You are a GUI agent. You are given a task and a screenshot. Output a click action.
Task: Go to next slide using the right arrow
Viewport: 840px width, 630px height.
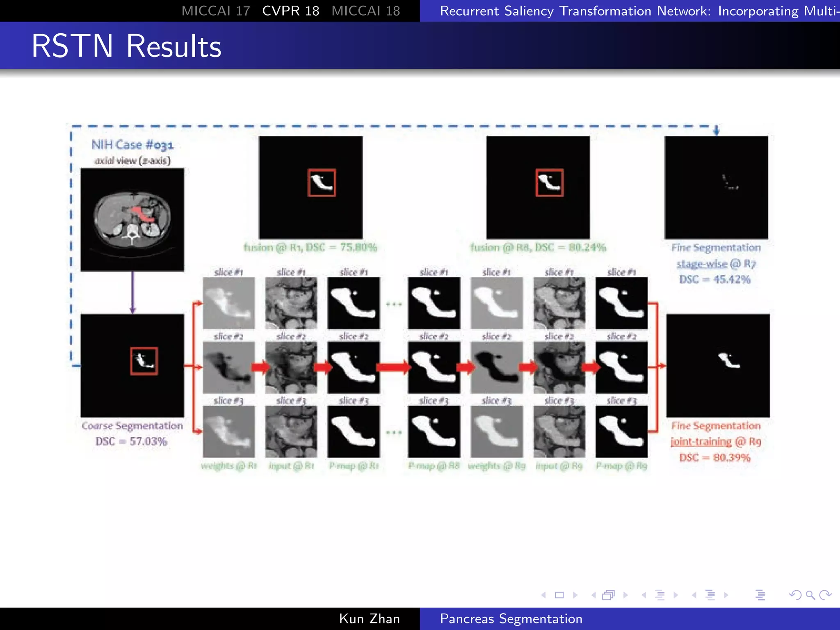tap(575, 595)
